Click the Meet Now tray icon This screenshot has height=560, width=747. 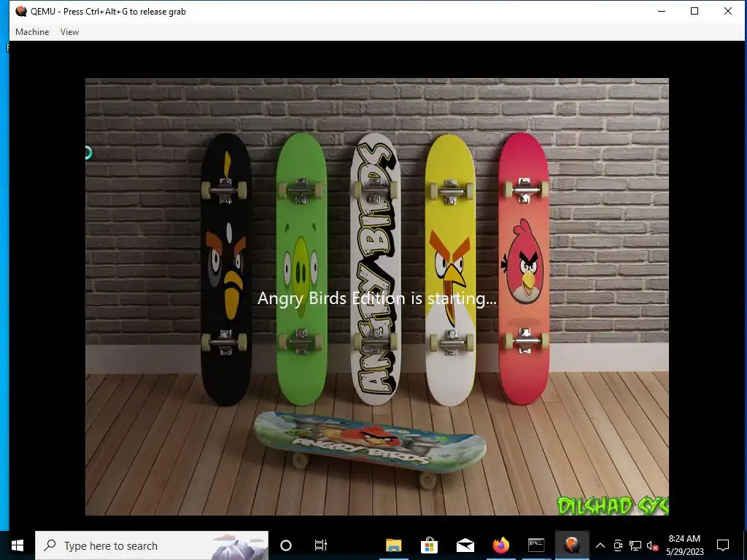618,545
